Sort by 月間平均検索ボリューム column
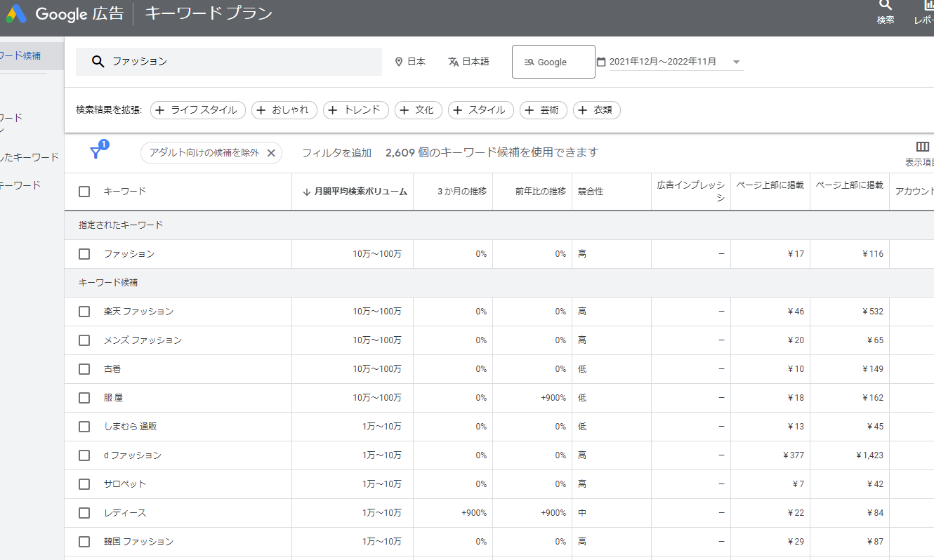This screenshot has width=934, height=560. pos(355,192)
